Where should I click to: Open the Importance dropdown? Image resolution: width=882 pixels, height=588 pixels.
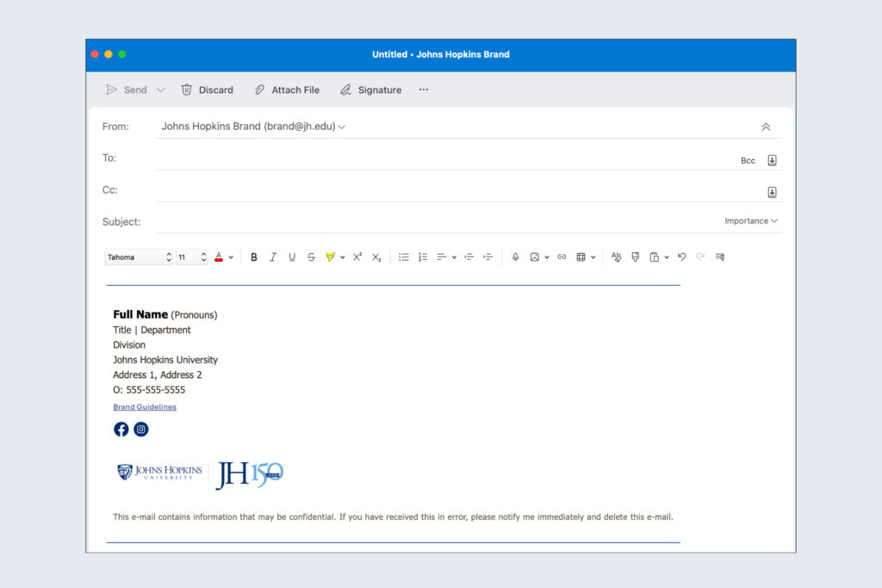(751, 221)
